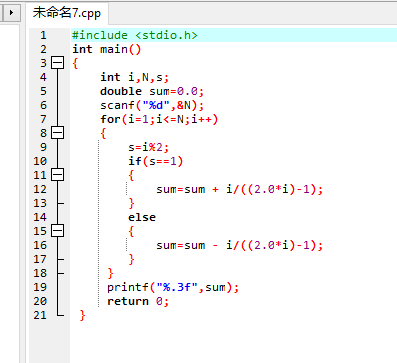This screenshot has height=363, width=397.
Task: Click line number 1 in gutter
Action: (43, 35)
